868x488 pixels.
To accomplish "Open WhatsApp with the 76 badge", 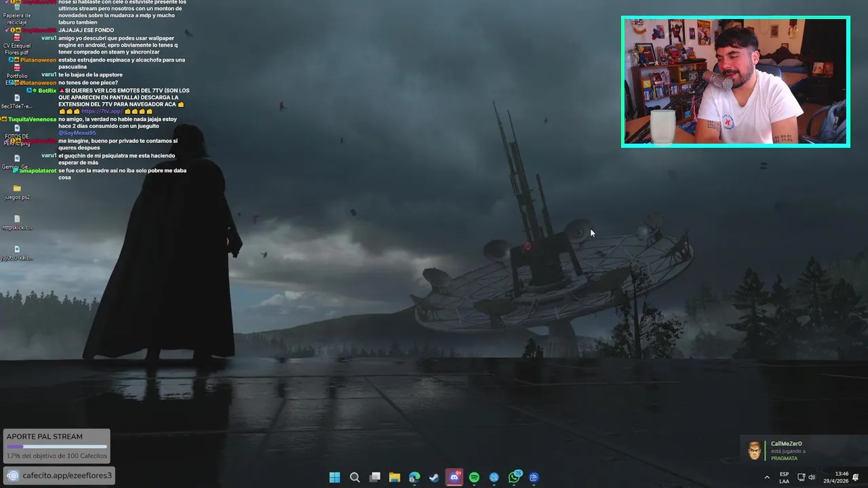I will [x=515, y=477].
